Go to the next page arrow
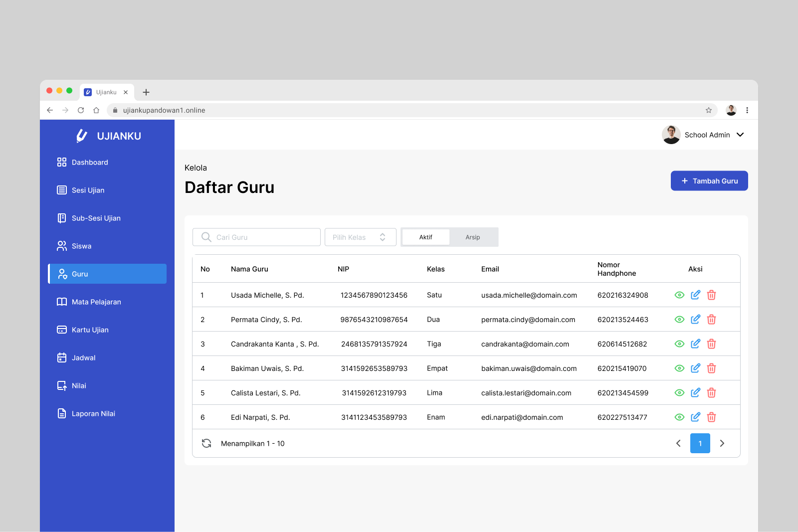The image size is (798, 532). pyautogui.click(x=722, y=443)
